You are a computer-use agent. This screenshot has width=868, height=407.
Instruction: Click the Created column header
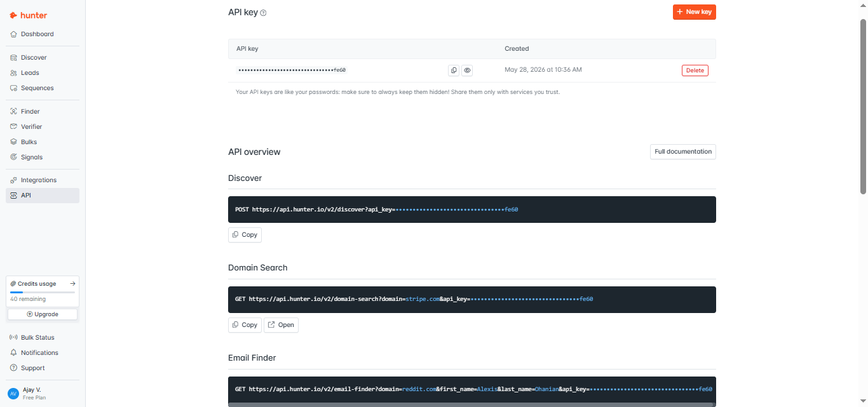[517, 49]
